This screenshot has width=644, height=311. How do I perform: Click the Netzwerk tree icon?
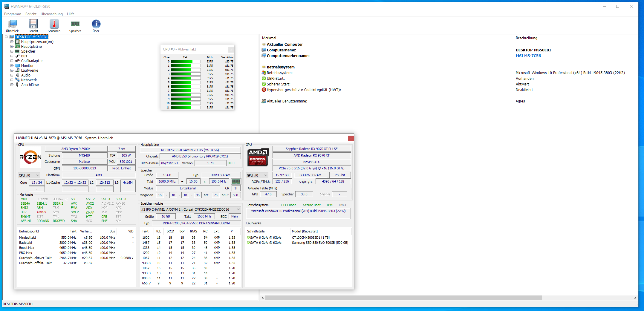17,80
